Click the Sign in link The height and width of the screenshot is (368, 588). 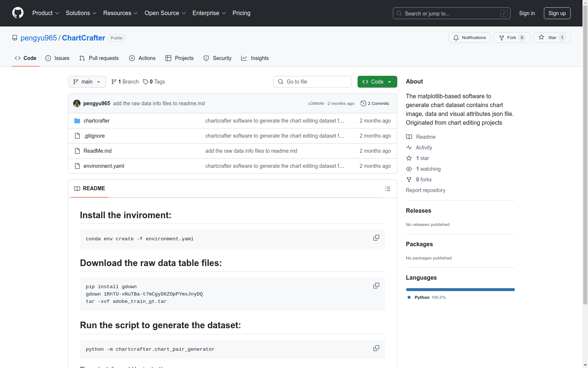coord(527,13)
